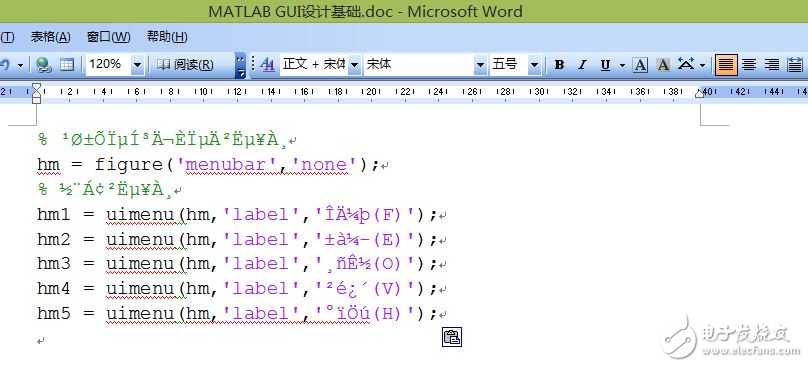Click the character scaling icon

pos(686,64)
